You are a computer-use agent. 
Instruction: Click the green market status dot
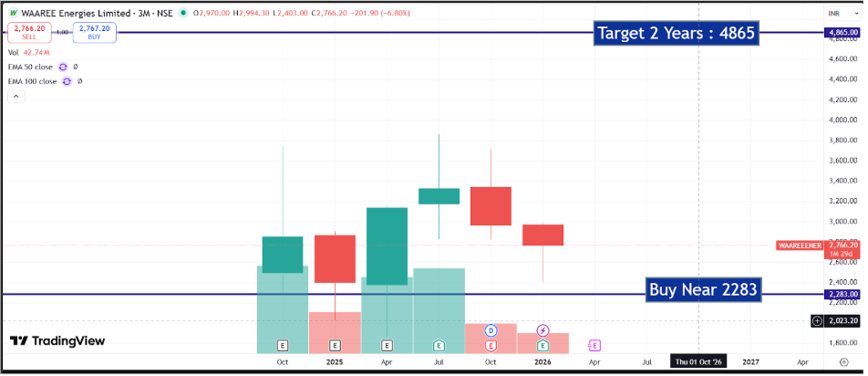(x=181, y=13)
